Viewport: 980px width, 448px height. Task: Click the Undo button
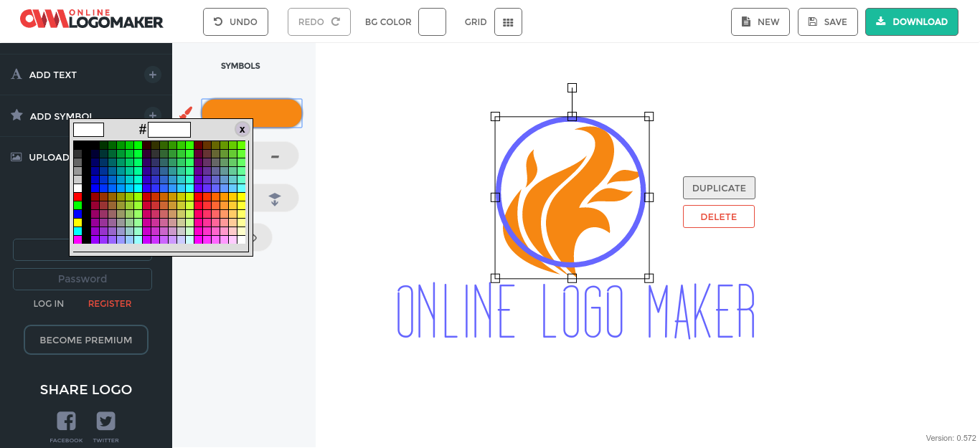235,22
